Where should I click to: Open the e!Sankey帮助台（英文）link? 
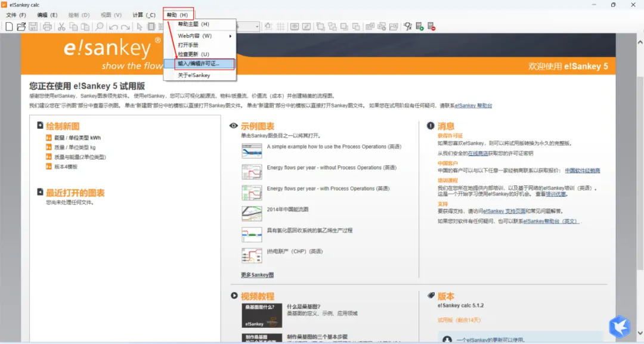[551, 221]
